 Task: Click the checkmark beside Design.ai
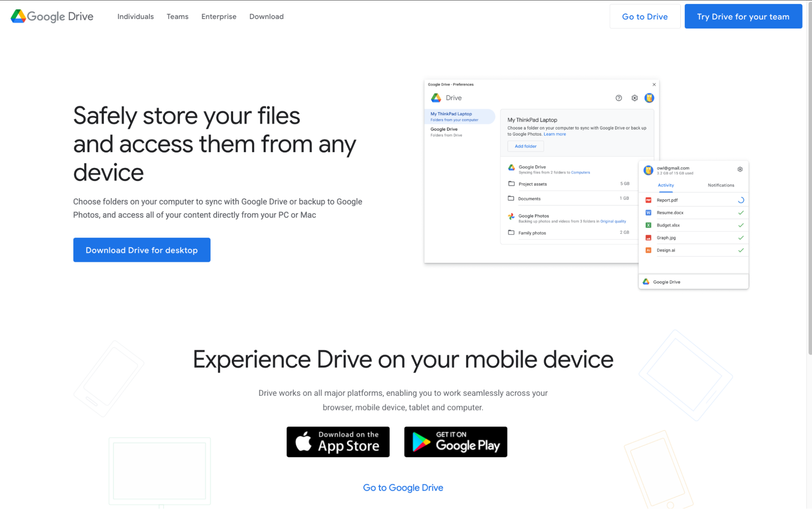click(x=741, y=250)
